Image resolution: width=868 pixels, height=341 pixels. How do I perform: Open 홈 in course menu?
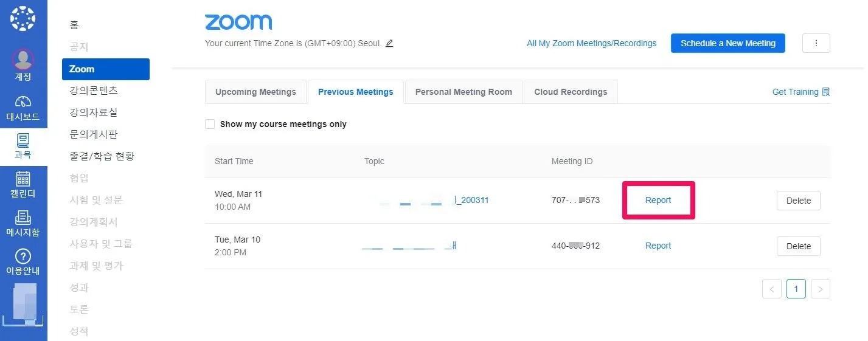[x=74, y=25]
